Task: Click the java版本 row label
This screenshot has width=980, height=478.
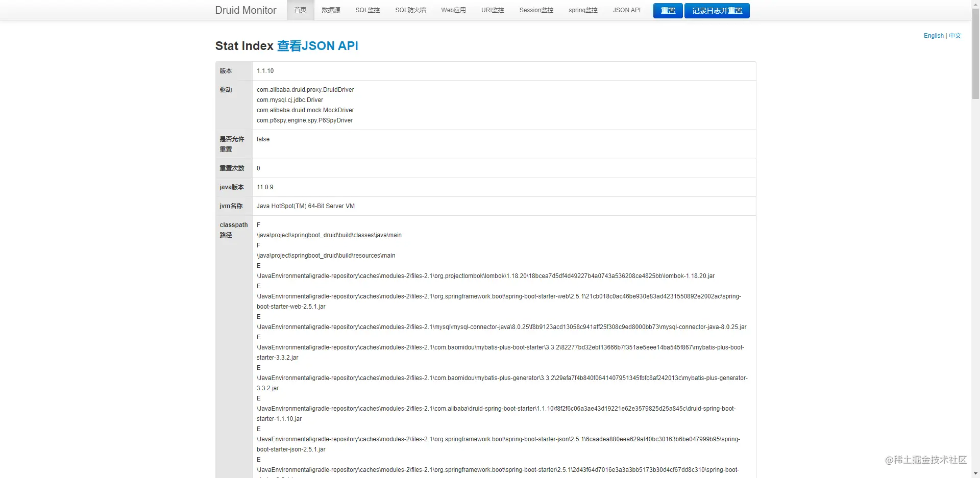Action: tap(232, 187)
